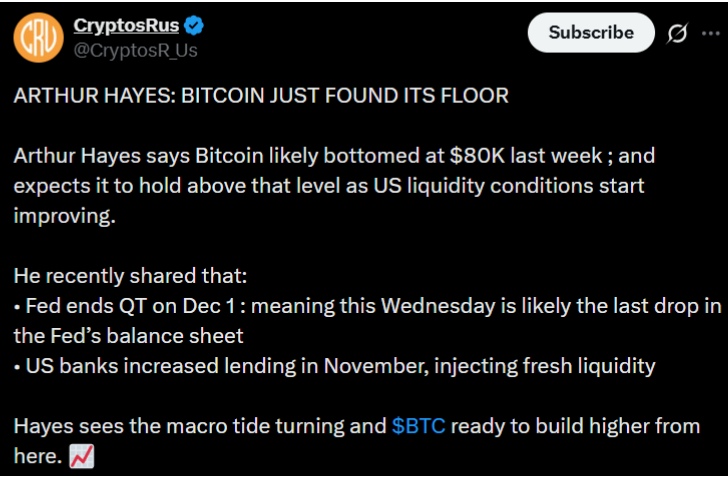Open Grok explain icon beside Subscribe
728x477 pixels.
(x=677, y=33)
